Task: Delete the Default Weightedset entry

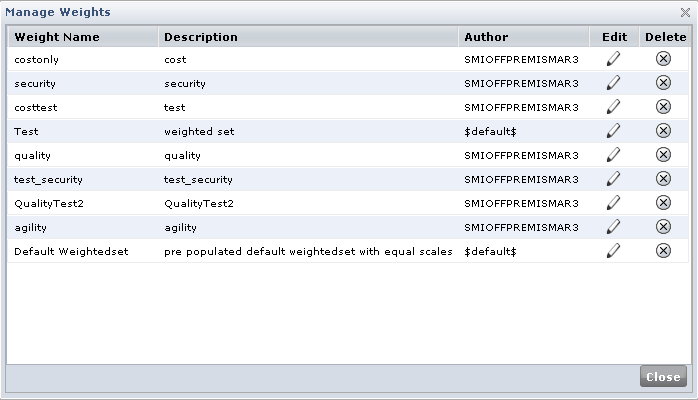Action: [663, 251]
